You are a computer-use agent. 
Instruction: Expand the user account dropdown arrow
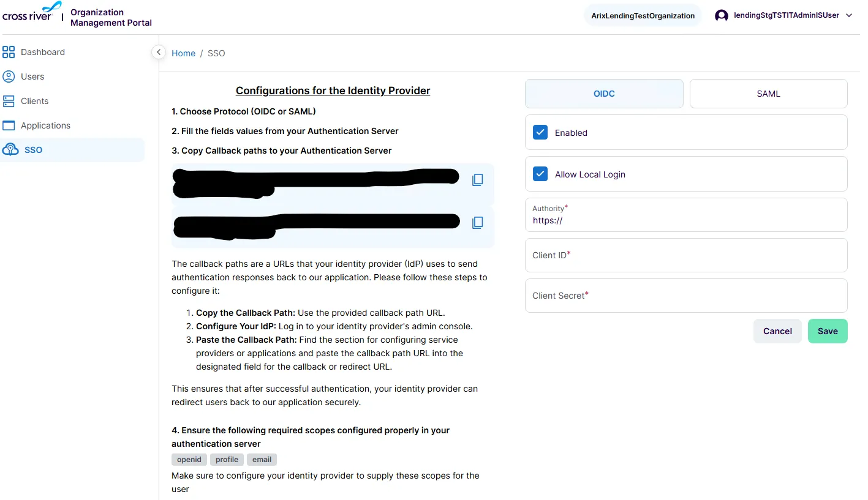(x=849, y=16)
